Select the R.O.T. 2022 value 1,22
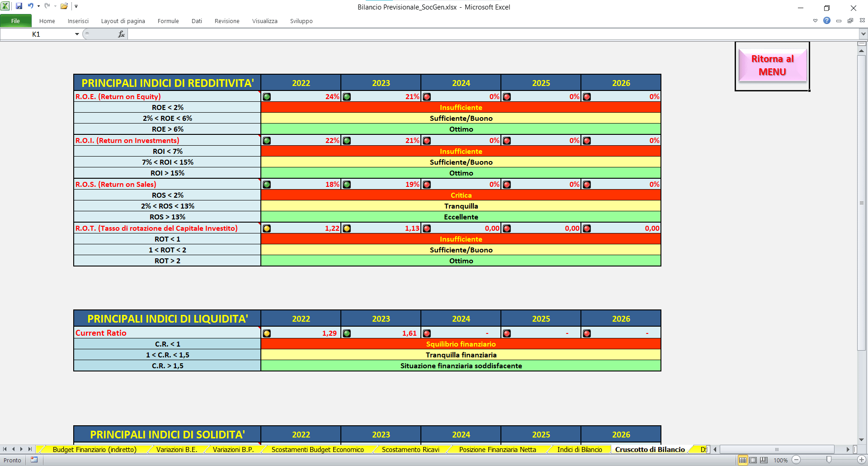The width and height of the screenshot is (868, 466). click(301, 228)
